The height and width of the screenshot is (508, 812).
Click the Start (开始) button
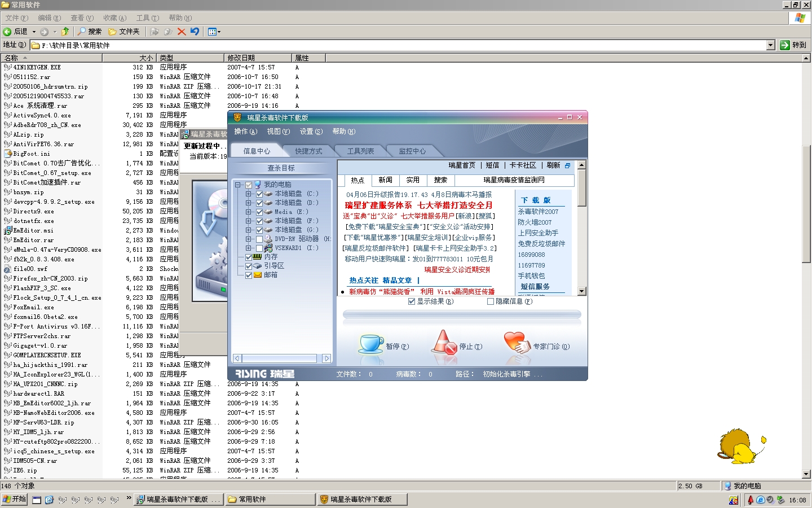tap(14, 500)
